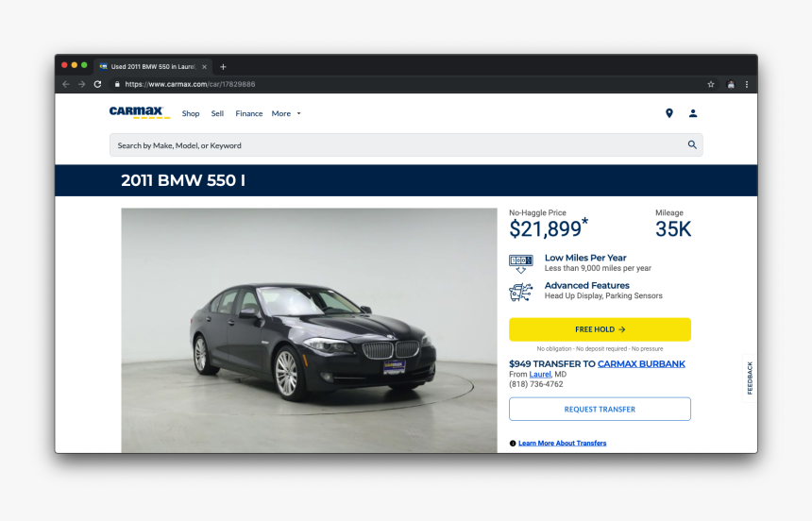This screenshot has height=521, width=812.
Task: Bookmark the page with the star icon
Action: coord(710,84)
